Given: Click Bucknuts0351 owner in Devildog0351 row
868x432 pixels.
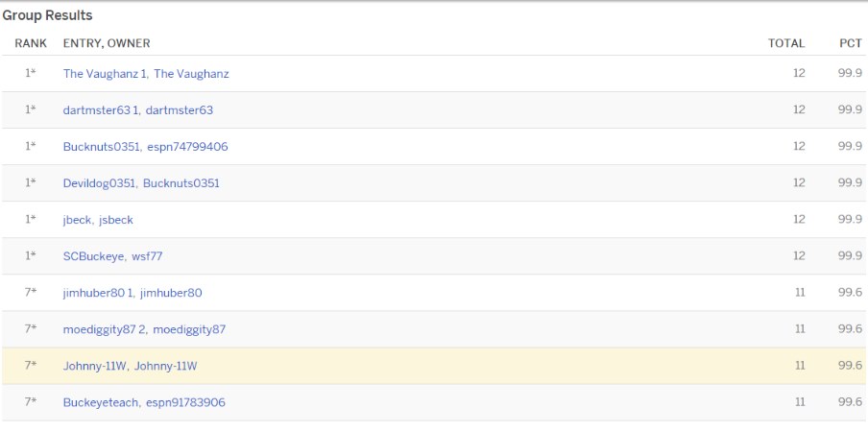Looking at the screenshot, I should [x=181, y=183].
